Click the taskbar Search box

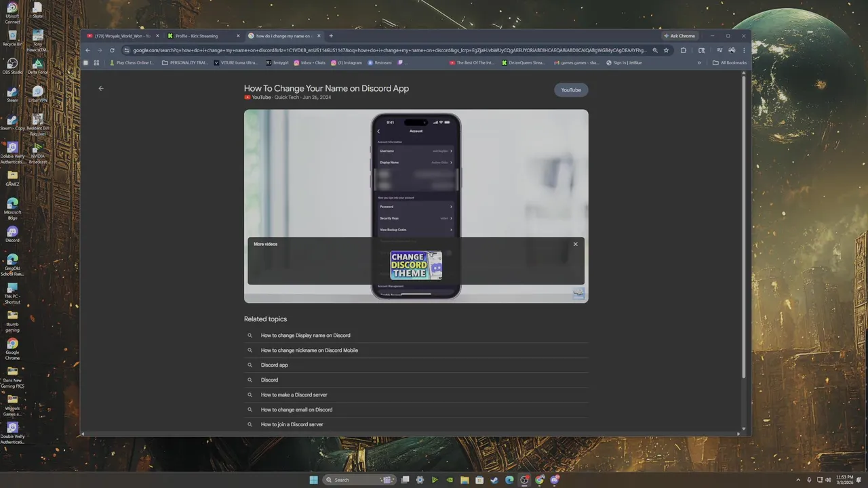(359, 480)
